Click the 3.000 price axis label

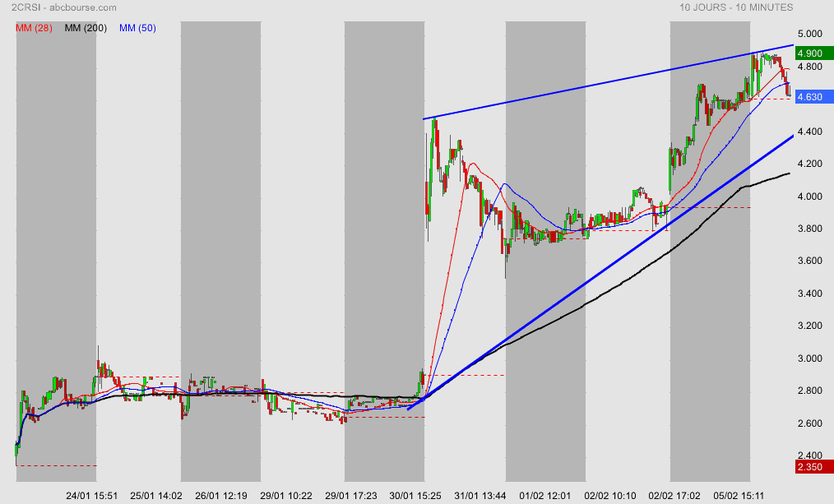pyautogui.click(x=810, y=358)
